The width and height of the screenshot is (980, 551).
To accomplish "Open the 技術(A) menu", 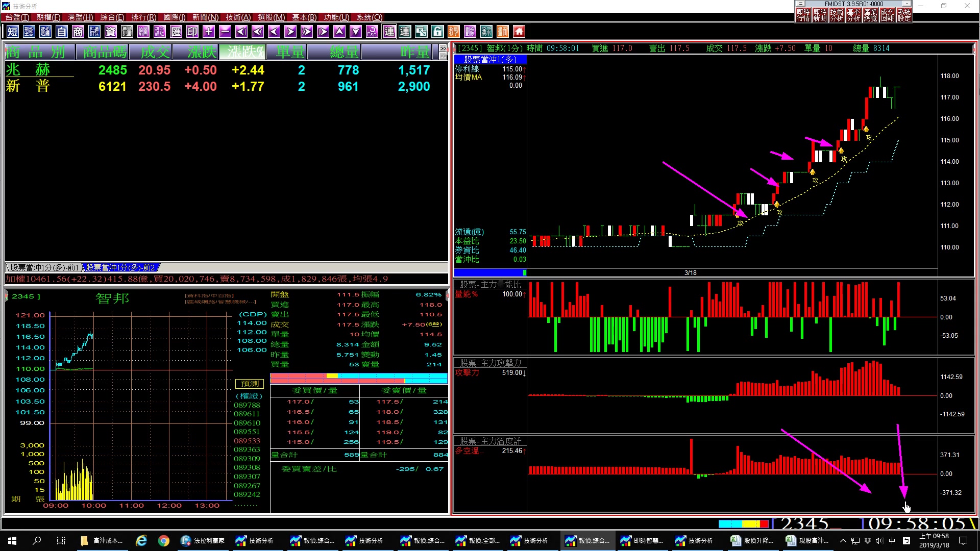I will pyautogui.click(x=238, y=17).
